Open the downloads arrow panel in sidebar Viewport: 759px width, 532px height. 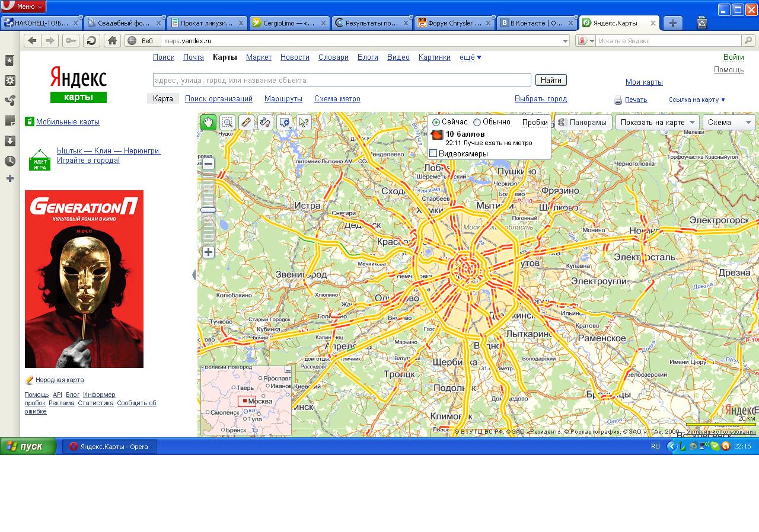[x=9, y=141]
